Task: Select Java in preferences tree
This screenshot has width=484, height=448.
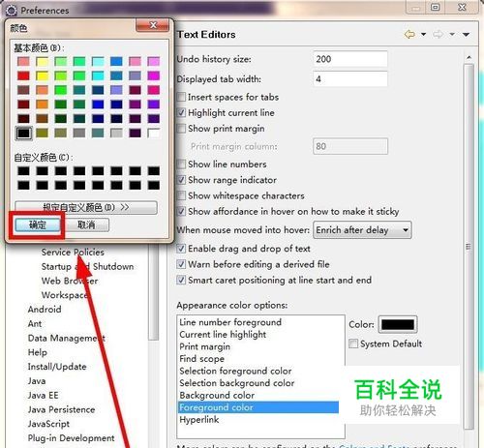Action: (x=37, y=381)
